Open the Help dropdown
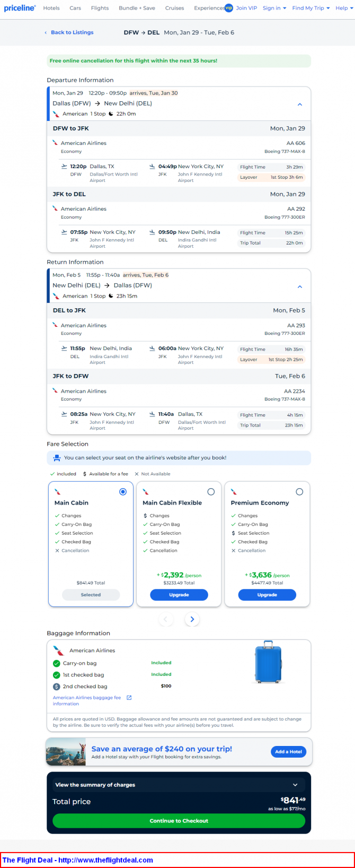The width and height of the screenshot is (355, 868). [344, 8]
